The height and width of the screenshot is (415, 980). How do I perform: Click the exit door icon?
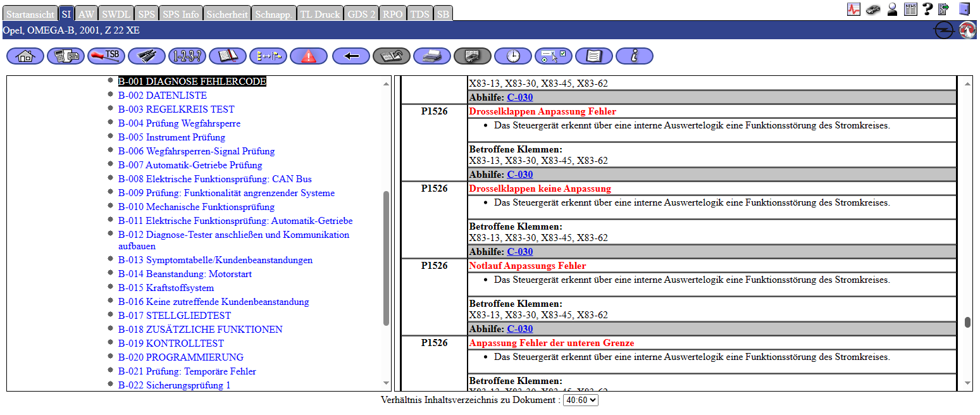pos(964,9)
